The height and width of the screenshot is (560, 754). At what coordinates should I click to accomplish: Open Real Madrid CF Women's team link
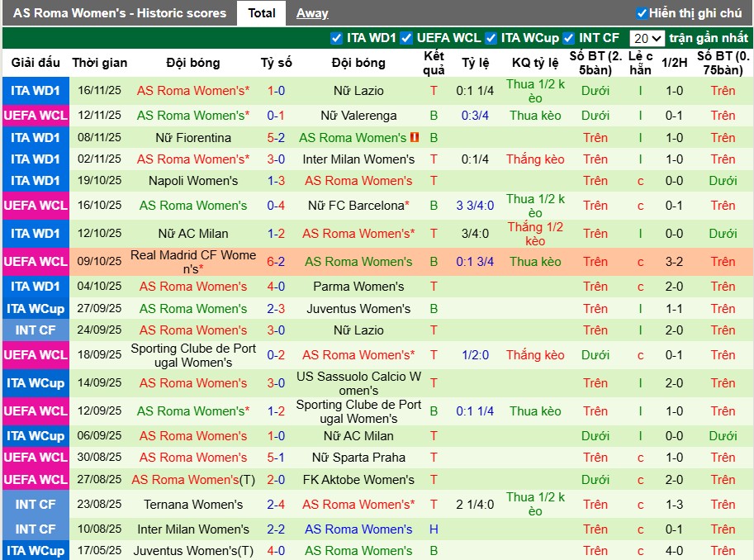coord(193,262)
